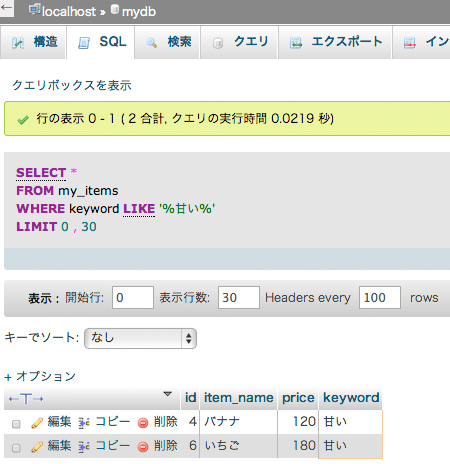The width and height of the screenshot is (450, 464).
Task: Tick the checkbox for the バナナ row
Action: coord(16,424)
